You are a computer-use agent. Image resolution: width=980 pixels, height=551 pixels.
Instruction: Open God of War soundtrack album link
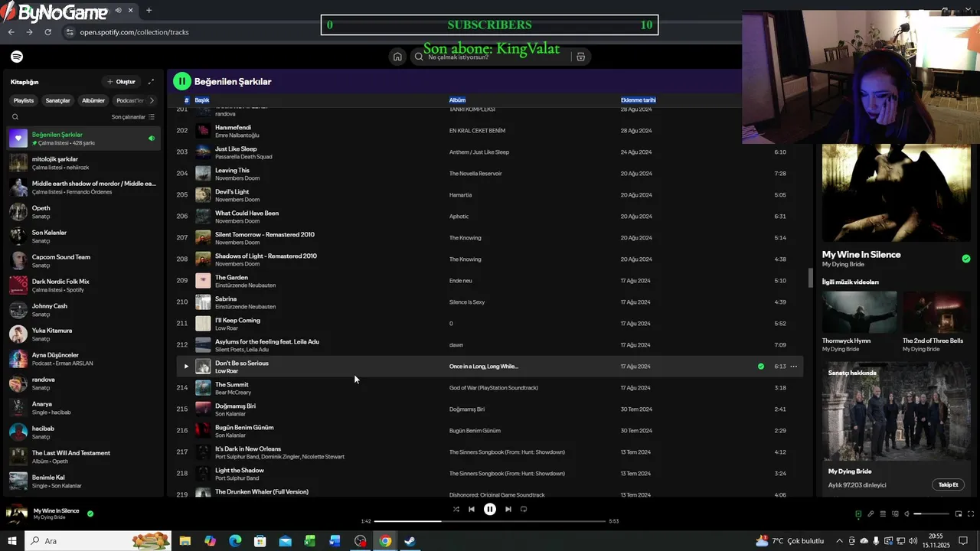(494, 388)
